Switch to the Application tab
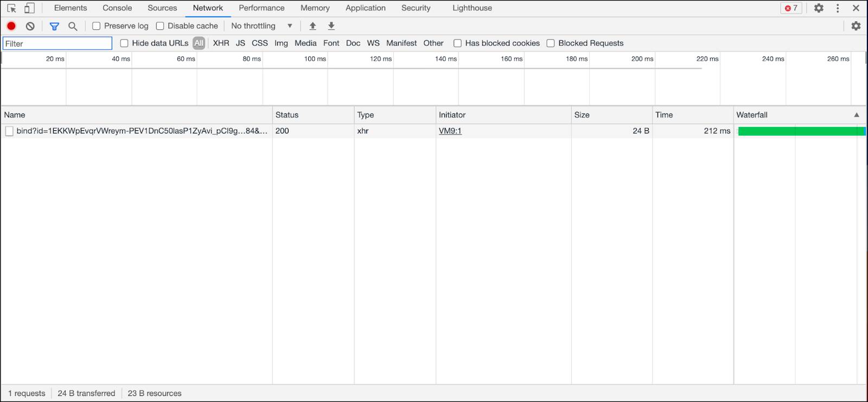This screenshot has width=868, height=402. click(366, 8)
